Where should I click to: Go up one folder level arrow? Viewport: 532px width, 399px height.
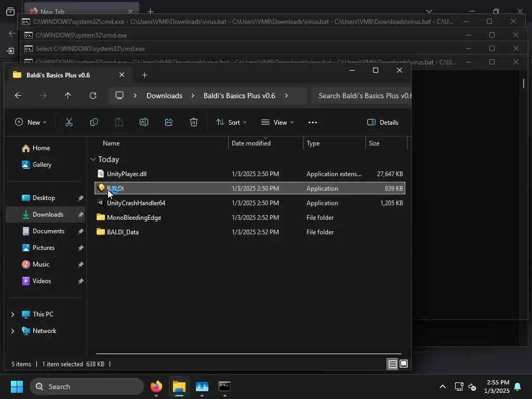point(68,96)
